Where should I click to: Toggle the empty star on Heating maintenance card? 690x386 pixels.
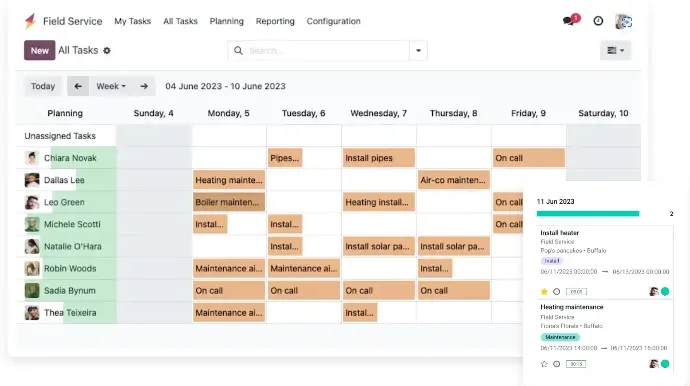click(x=544, y=364)
